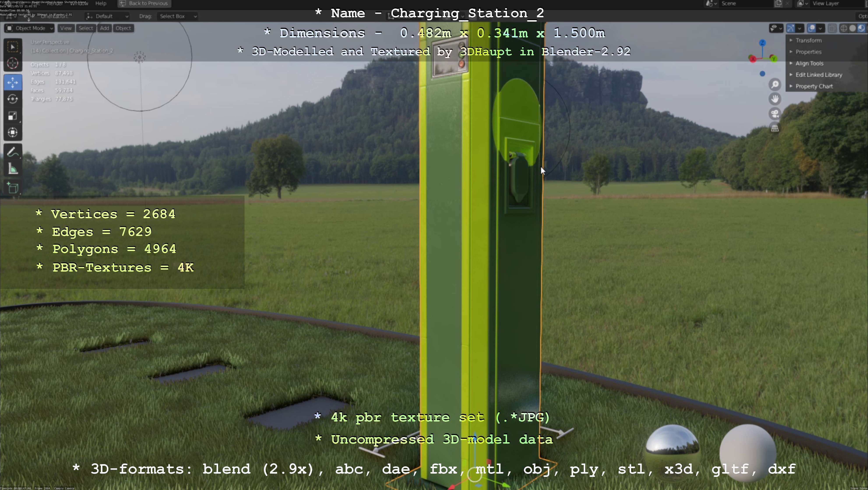Viewport: 868px width, 490px height.
Task: Click the pan view hand icon
Action: [x=775, y=99]
